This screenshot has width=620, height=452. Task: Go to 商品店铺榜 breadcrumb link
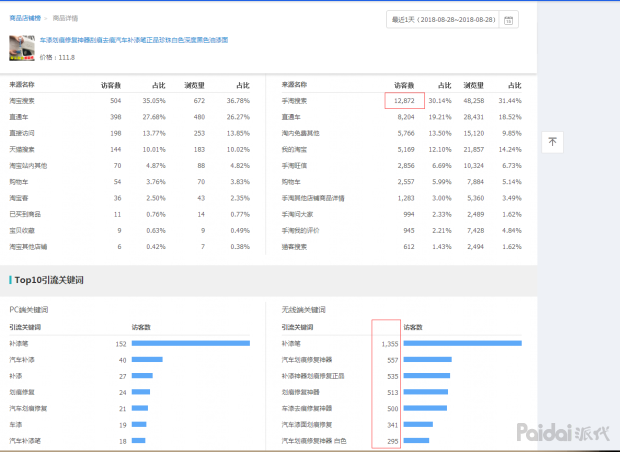(x=26, y=18)
